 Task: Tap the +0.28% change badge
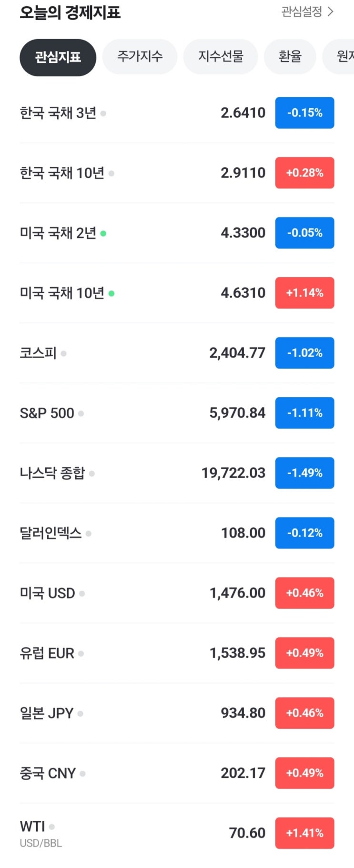[x=304, y=173]
